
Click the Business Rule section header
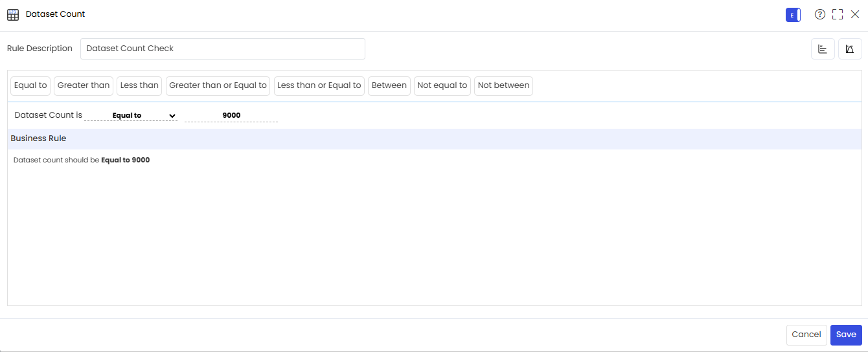tap(435, 138)
